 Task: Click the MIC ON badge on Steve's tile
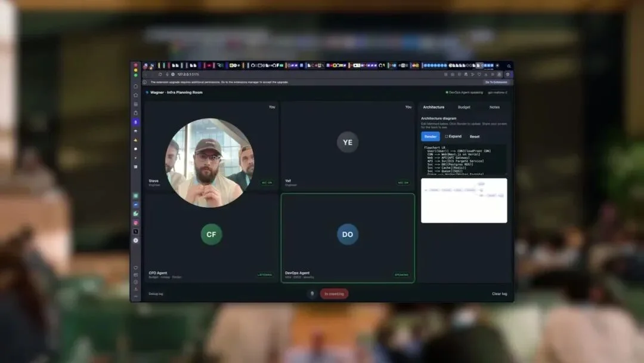(267, 183)
